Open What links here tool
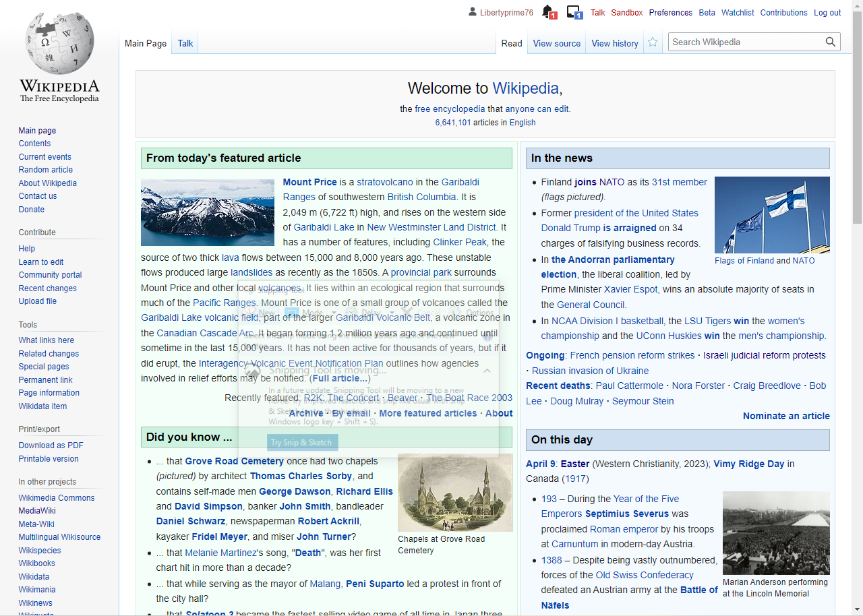The height and width of the screenshot is (616, 863). [47, 340]
